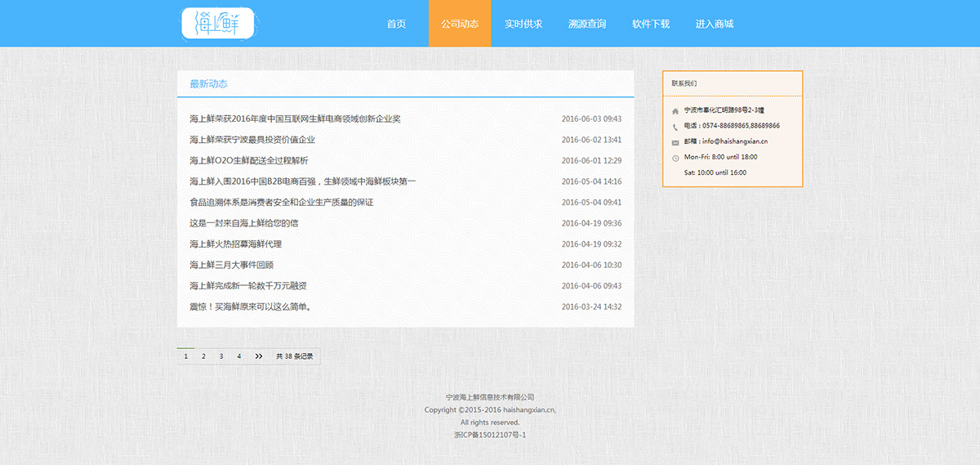980x465 pixels.
Task: Open 海上鲜火热招募海鲜代理 news link
Action: 235,244
